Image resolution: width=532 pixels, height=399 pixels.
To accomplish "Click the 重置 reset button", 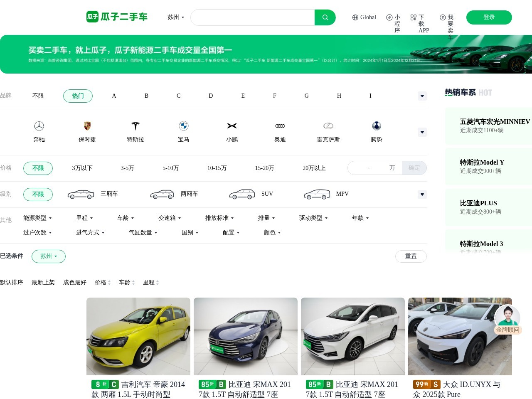I will [411, 256].
